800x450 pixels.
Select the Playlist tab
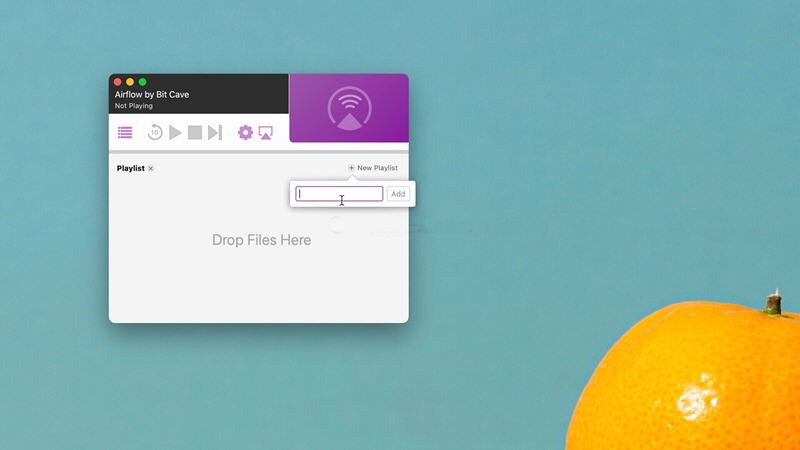131,168
